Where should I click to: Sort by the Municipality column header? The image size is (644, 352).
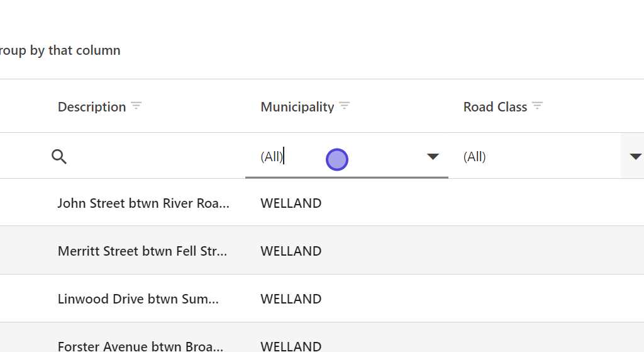click(297, 107)
